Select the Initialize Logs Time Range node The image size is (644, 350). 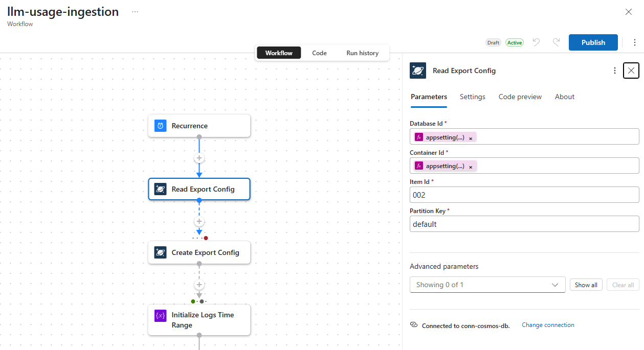[199, 320]
